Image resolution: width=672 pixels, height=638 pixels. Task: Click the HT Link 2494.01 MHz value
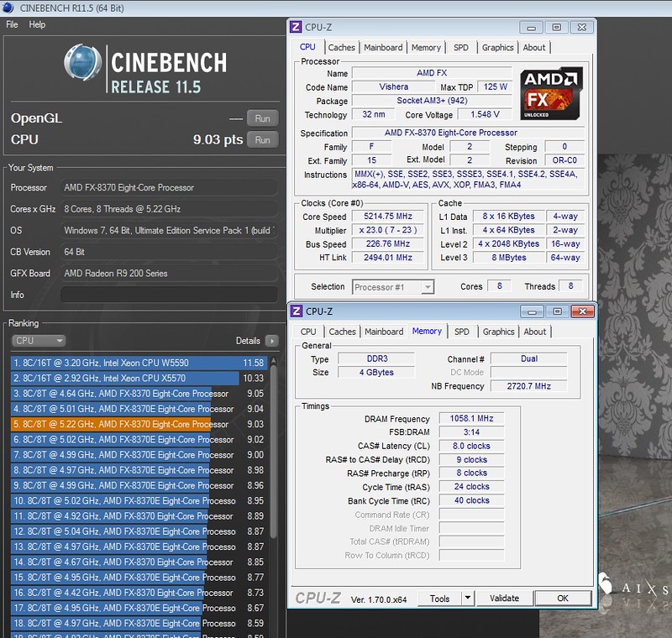[x=388, y=258]
